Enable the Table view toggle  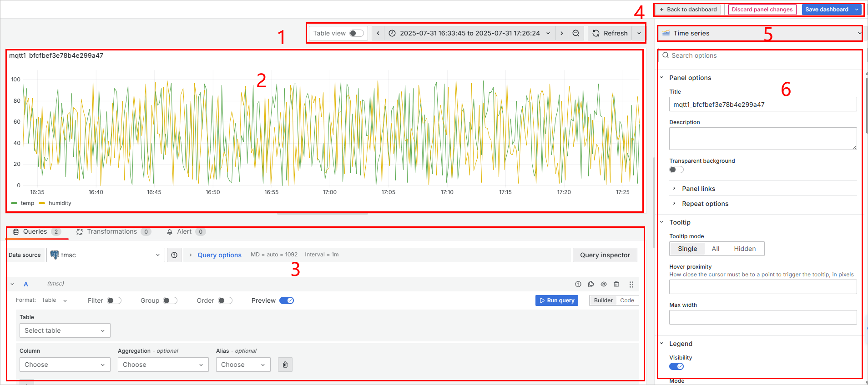tap(356, 33)
